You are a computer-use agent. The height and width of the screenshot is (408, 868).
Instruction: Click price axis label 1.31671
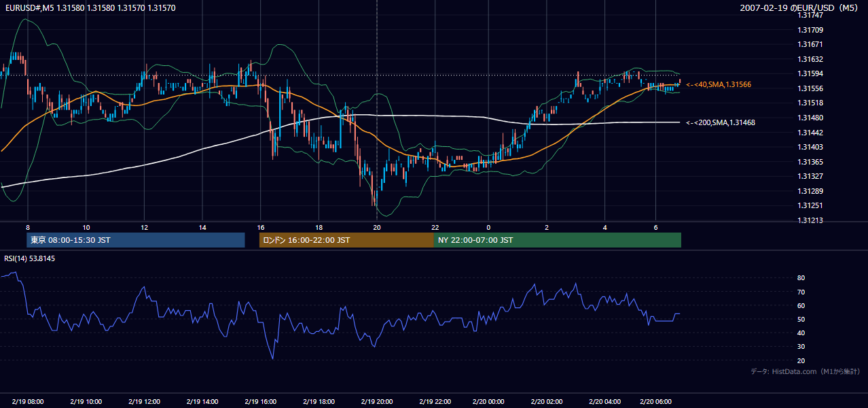click(811, 44)
